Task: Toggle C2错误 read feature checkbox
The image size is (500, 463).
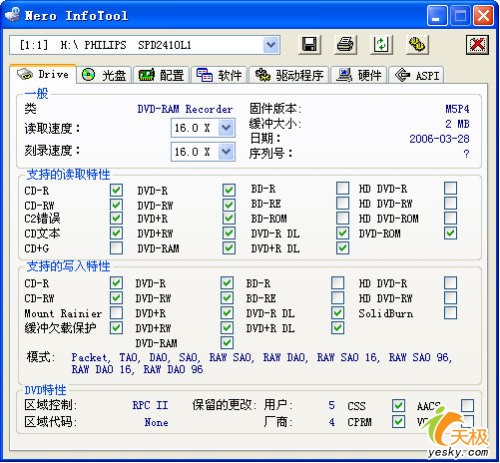Action: 116,218
